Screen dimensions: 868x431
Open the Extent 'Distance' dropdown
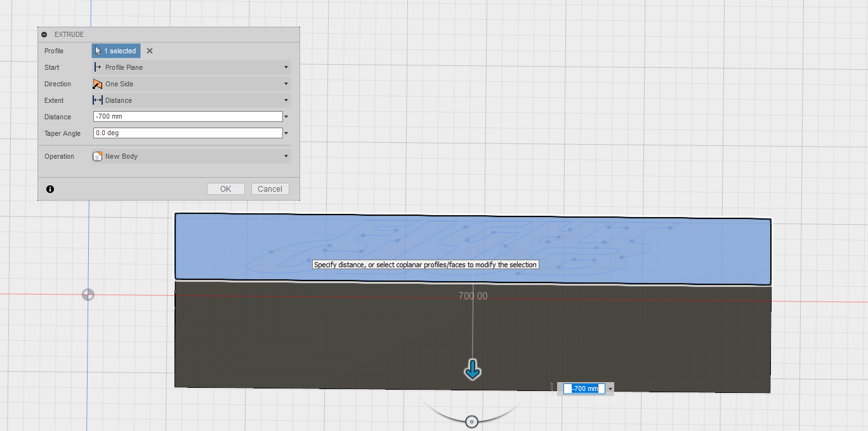(191, 100)
